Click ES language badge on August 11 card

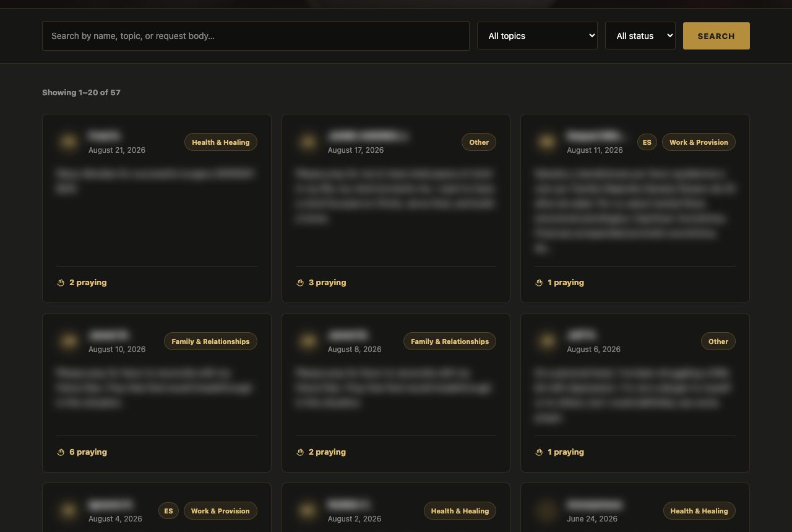pos(647,142)
